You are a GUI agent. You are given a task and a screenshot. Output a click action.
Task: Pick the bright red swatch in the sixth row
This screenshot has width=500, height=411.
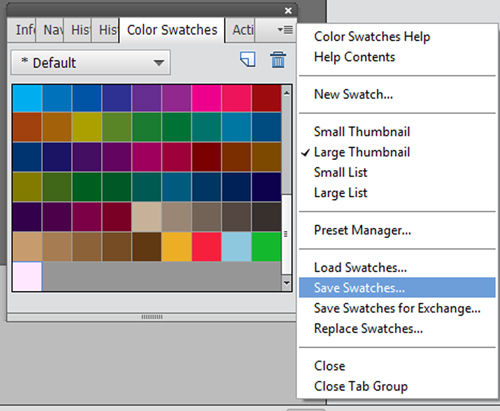[x=206, y=247]
